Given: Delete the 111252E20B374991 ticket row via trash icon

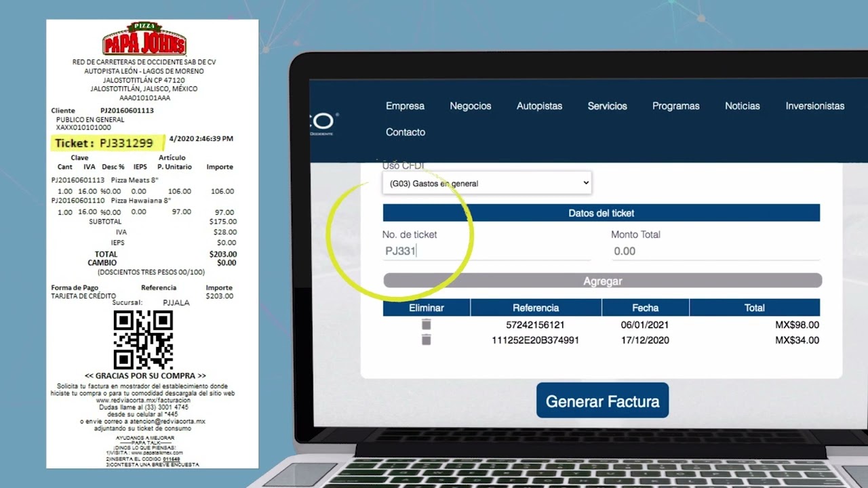Looking at the screenshot, I should click(x=426, y=340).
